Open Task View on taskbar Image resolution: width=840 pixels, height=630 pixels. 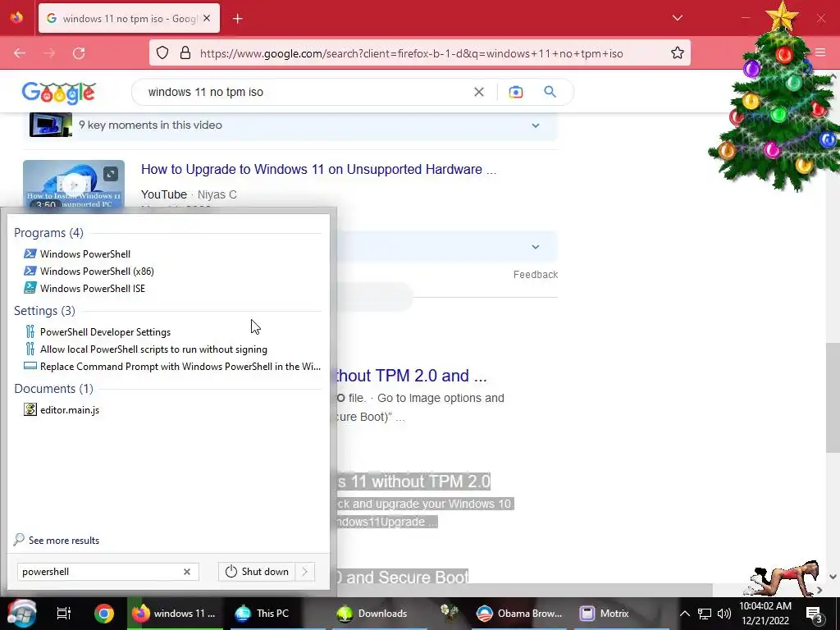click(x=64, y=614)
